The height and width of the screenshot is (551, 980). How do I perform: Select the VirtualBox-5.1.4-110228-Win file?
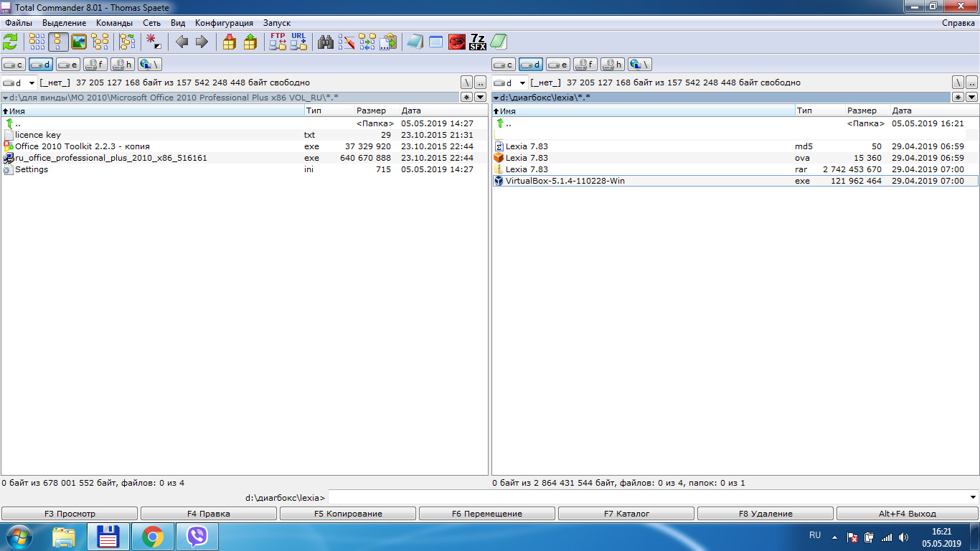[x=735, y=181]
